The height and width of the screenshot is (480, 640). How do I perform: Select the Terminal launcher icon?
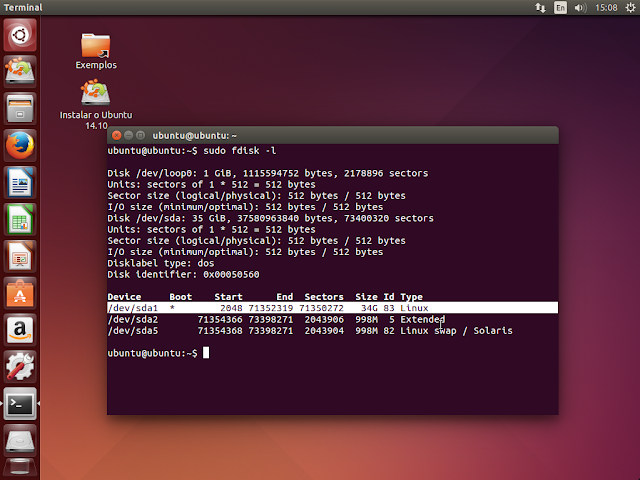20,404
